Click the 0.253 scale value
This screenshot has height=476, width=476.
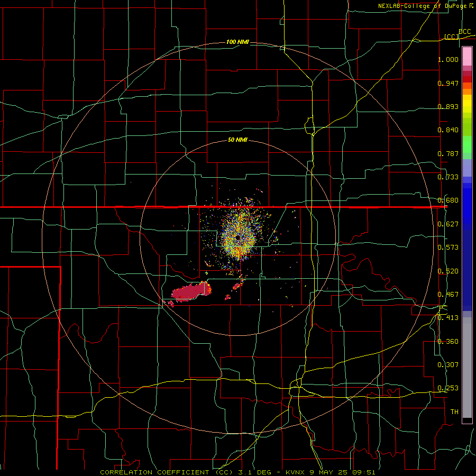point(448,388)
